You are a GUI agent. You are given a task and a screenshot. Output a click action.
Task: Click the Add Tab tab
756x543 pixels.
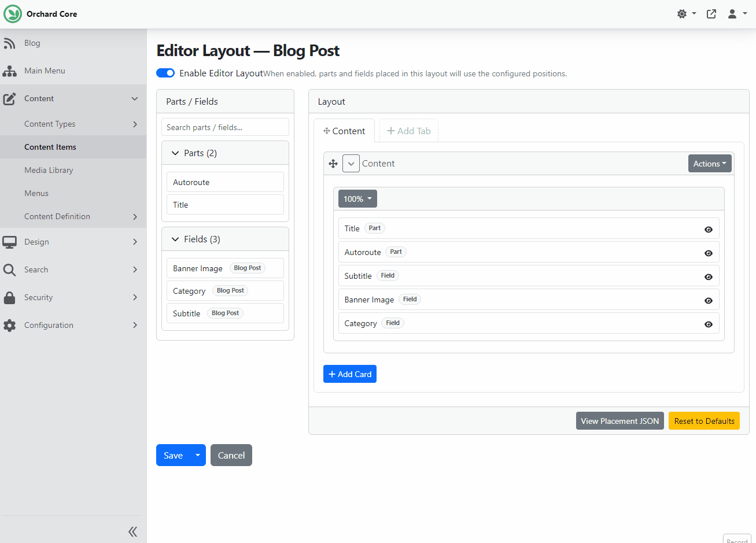pyautogui.click(x=409, y=131)
